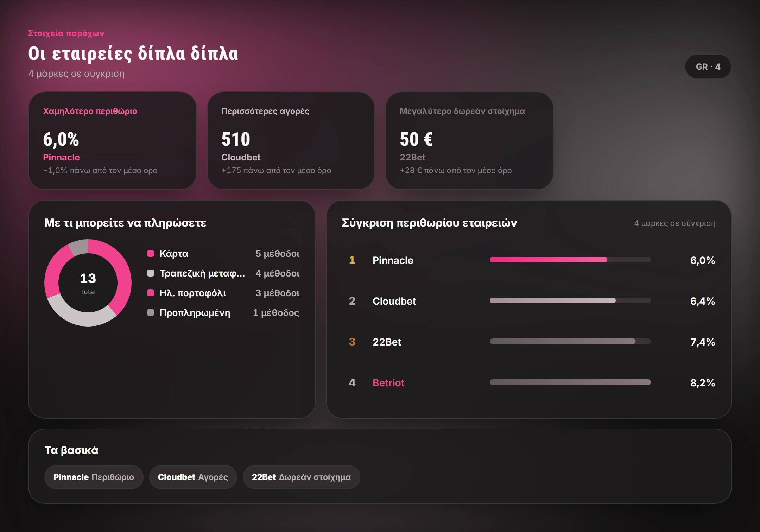Click the Cloudbet name in ranking list

394,301
